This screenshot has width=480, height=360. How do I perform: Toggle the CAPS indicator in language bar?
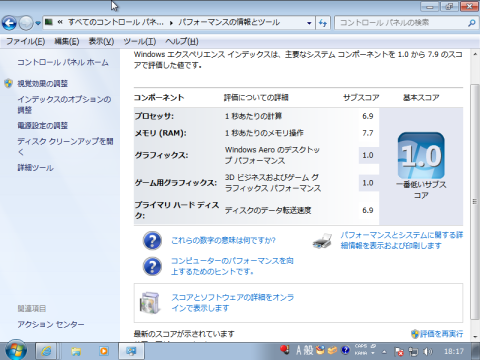pos(361,346)
